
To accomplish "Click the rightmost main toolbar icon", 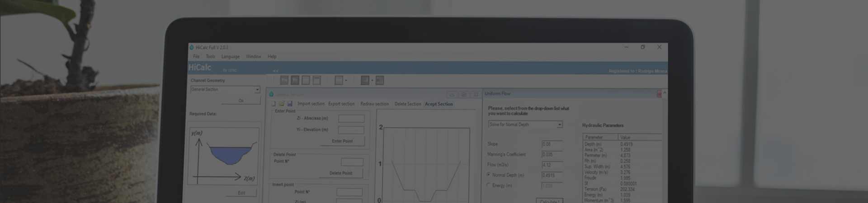I will [x=379, y=80].
